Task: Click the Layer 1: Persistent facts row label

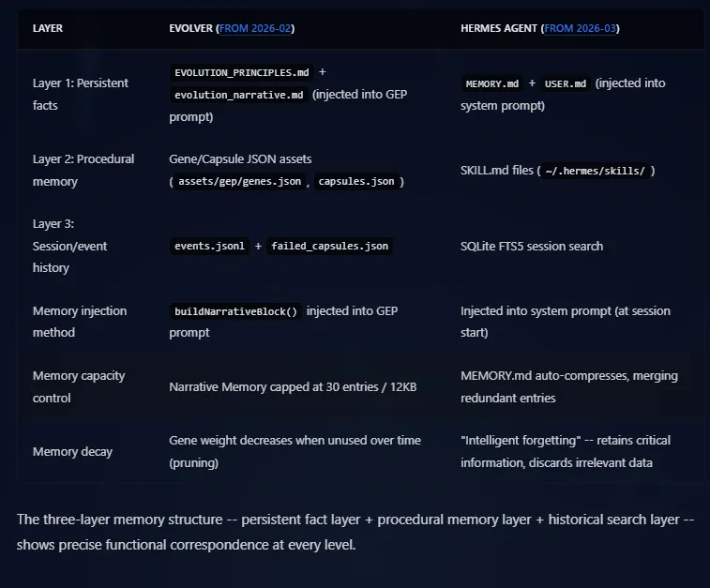Action: point(80,94)
